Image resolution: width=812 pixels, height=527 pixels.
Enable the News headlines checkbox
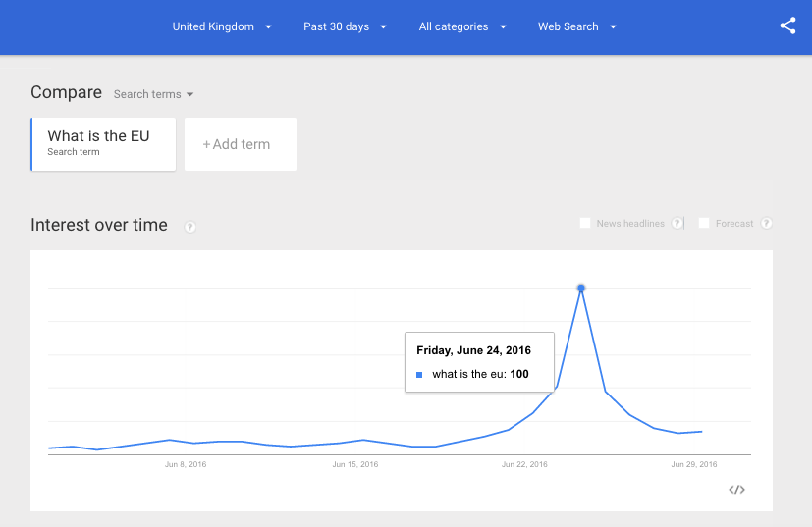click(586, 224)
